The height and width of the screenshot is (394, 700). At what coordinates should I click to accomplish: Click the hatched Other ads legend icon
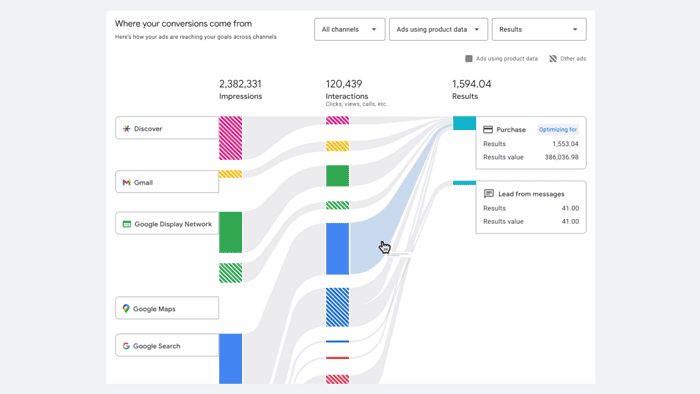click(553, 58)
